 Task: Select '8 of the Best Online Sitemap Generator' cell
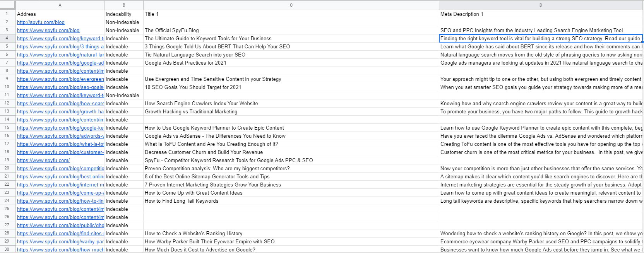pos(291,176)
